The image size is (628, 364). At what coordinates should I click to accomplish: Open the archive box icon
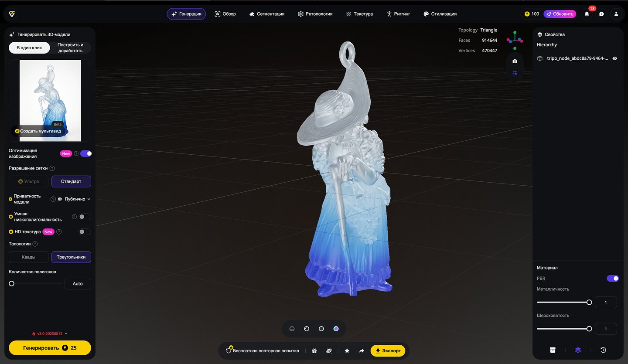553,350
